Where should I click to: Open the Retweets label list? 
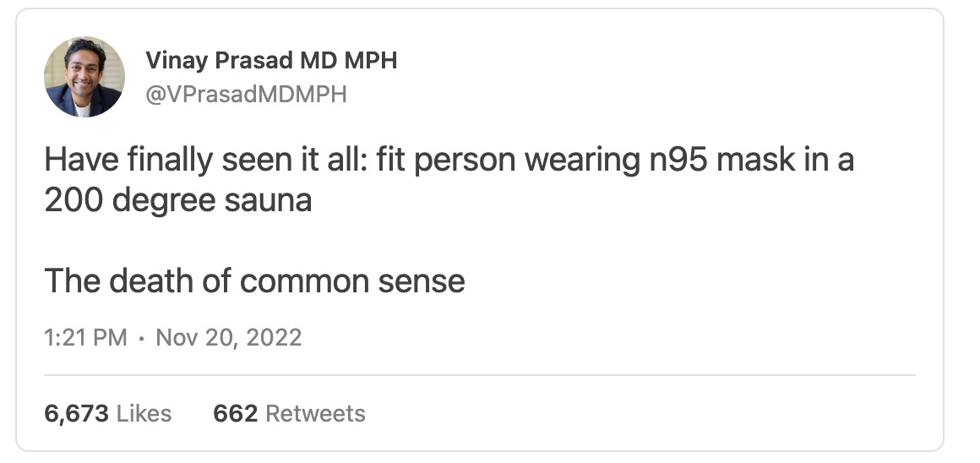pyautogui.click(x=315, y=413)
